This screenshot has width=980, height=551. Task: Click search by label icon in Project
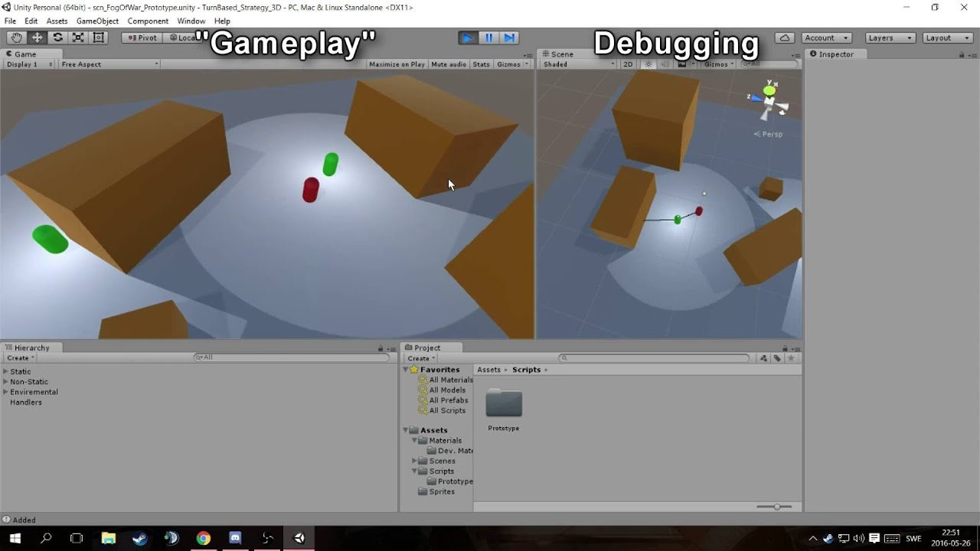(776, 358)
